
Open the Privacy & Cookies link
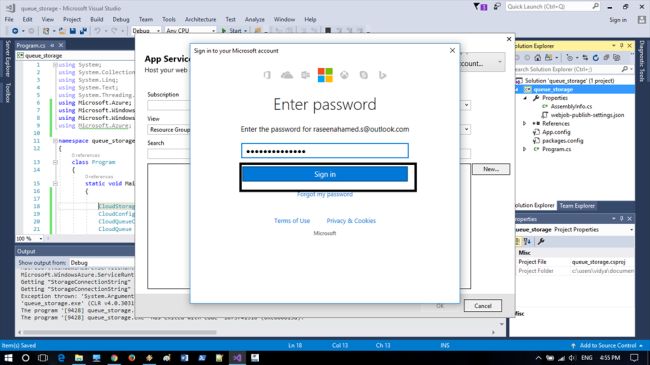(x=351, y=221)
